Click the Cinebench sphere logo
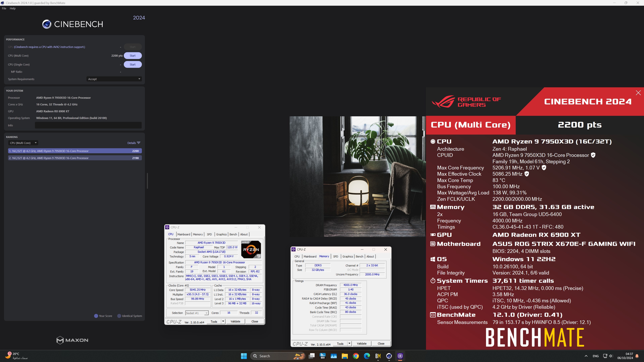 [x=47, y=24]
